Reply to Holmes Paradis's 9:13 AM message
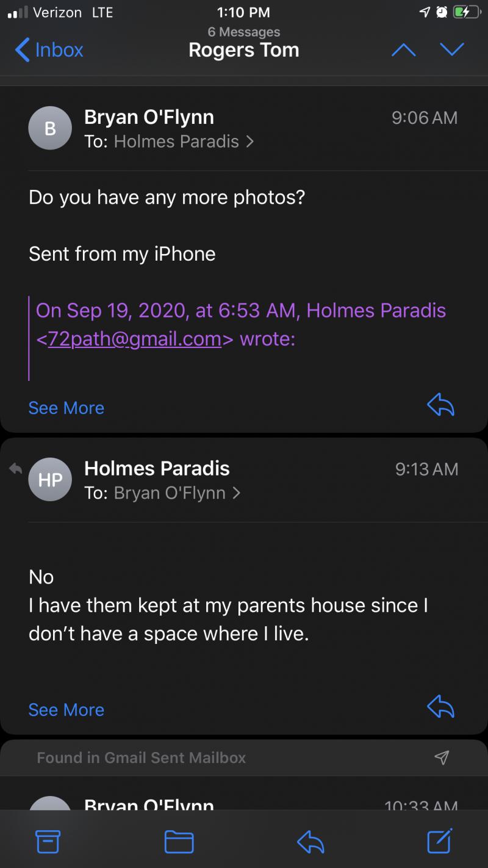 [x=440, y=707]
